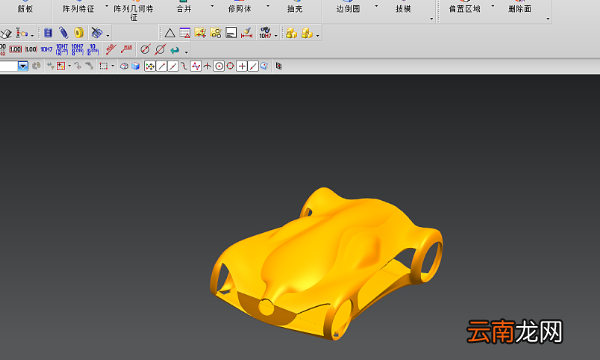Screen dimensions: 600x360
Task: Click the unboxed 1.00 dimension icon
Action: [x=31, y=49]
